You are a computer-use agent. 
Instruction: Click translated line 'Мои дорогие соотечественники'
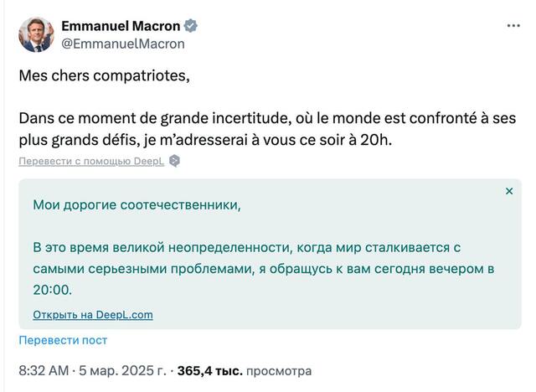(x=136, y=204)
